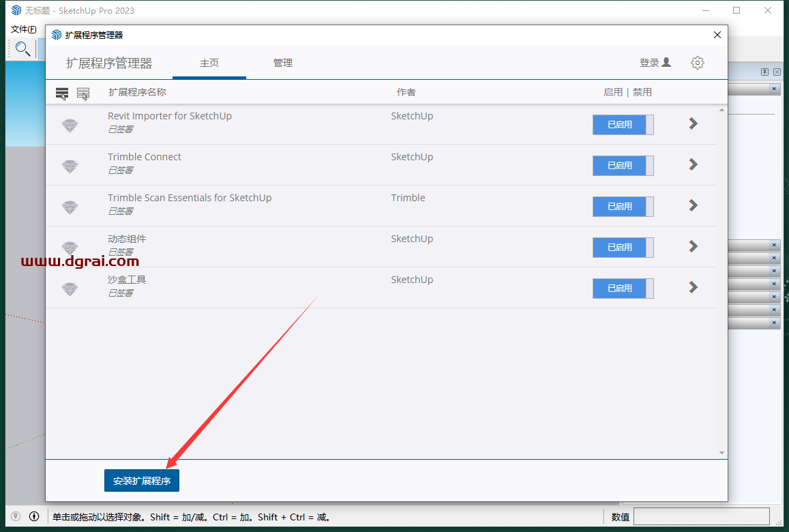Click the diamond icon for Trimble Scan Essentials

(x=70, y=207)
